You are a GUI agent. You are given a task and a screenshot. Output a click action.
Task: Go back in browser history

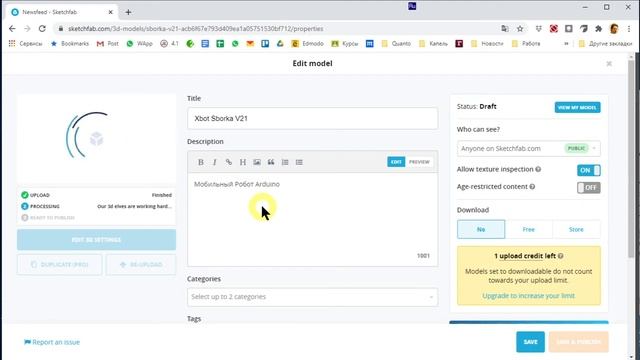pyautogui.click(x=12, y=29)
